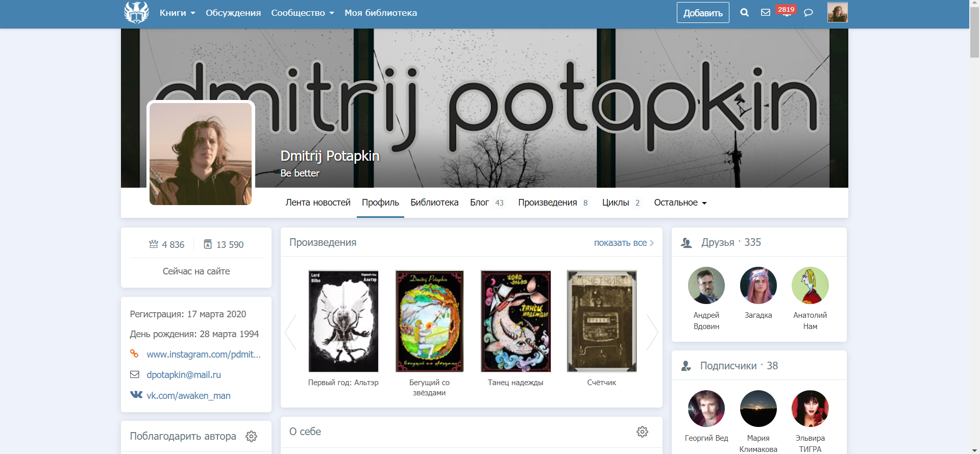The height and width of the screenshot is (454, 980).
Task: Open settings gear in О себе panel
Action: tap(642, 432)
